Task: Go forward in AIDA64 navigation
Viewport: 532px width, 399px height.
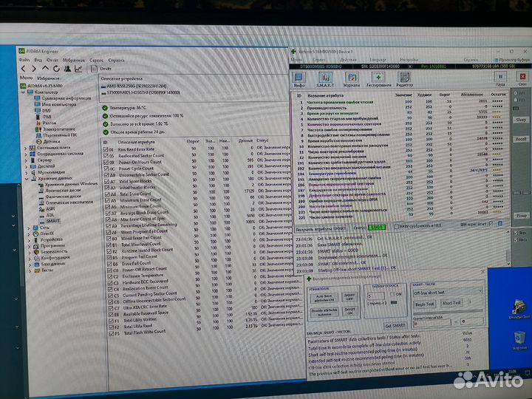Action: coord(34,69)
